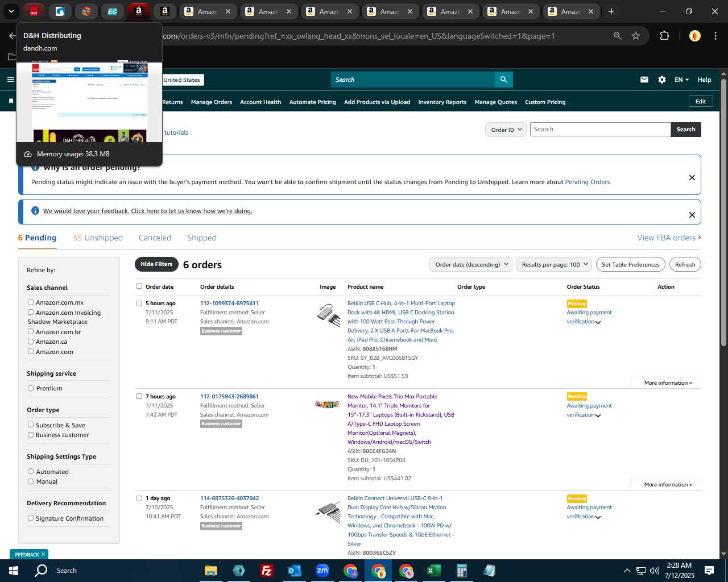Viewport: 728px width, 582px height.
Task: Open the notification center icon in taskbar
Action: [709, 571]
